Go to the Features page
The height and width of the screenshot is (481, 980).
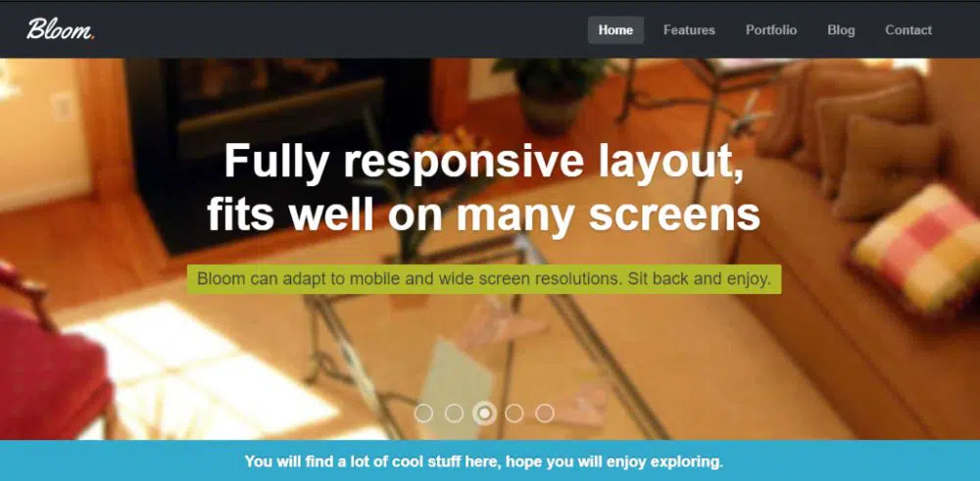click(x=689, y=30)
